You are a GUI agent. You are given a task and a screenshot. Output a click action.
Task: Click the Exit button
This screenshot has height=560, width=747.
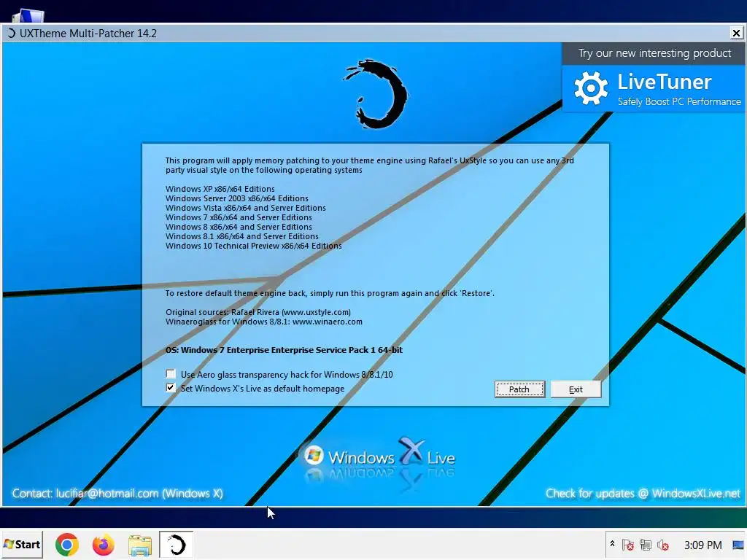point(576,389)
